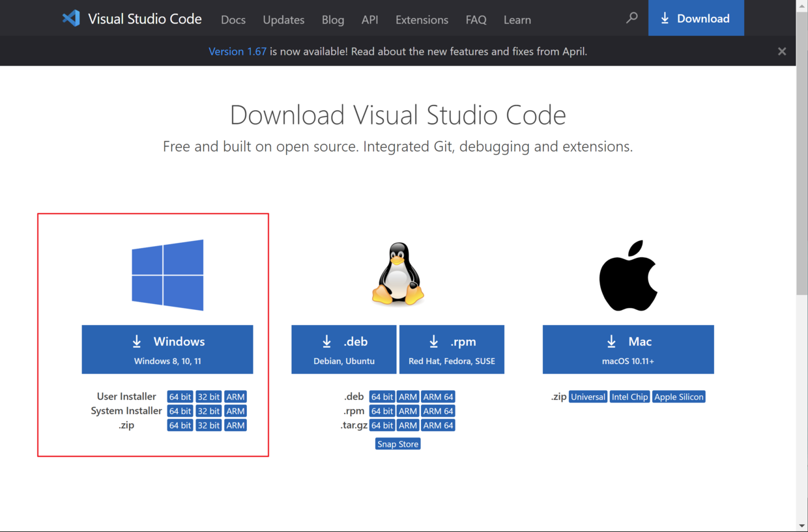
Task: Click the Linux Tux penguin icon
Action: pos(398,274)
